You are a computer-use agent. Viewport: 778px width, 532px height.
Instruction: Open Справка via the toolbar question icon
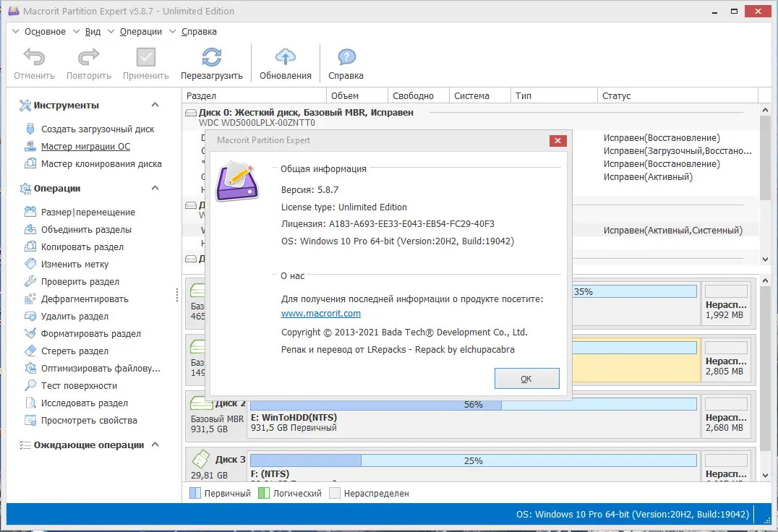click(345, 63)
